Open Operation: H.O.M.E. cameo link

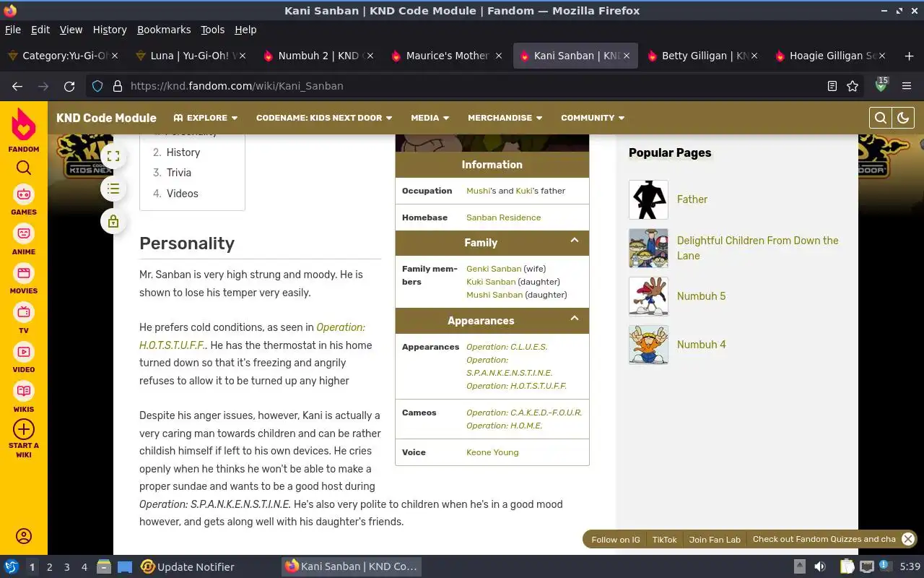click(x=504, y=426)
